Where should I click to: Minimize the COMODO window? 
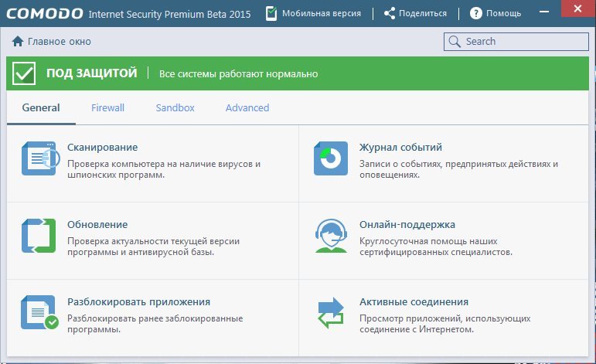tap(544, 12)
